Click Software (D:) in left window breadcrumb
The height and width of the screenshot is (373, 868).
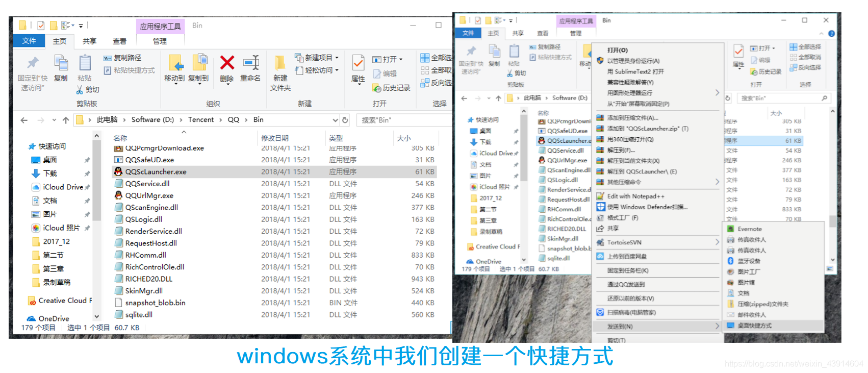152,120
